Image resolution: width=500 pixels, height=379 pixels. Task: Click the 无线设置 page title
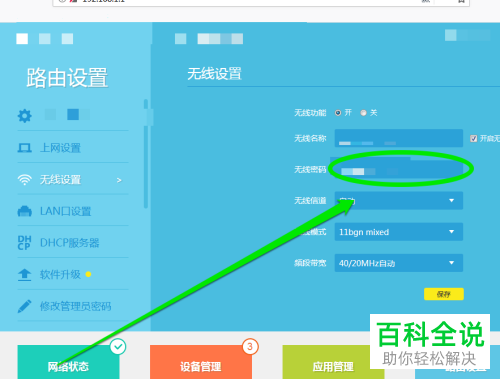[x=214, y=74]
